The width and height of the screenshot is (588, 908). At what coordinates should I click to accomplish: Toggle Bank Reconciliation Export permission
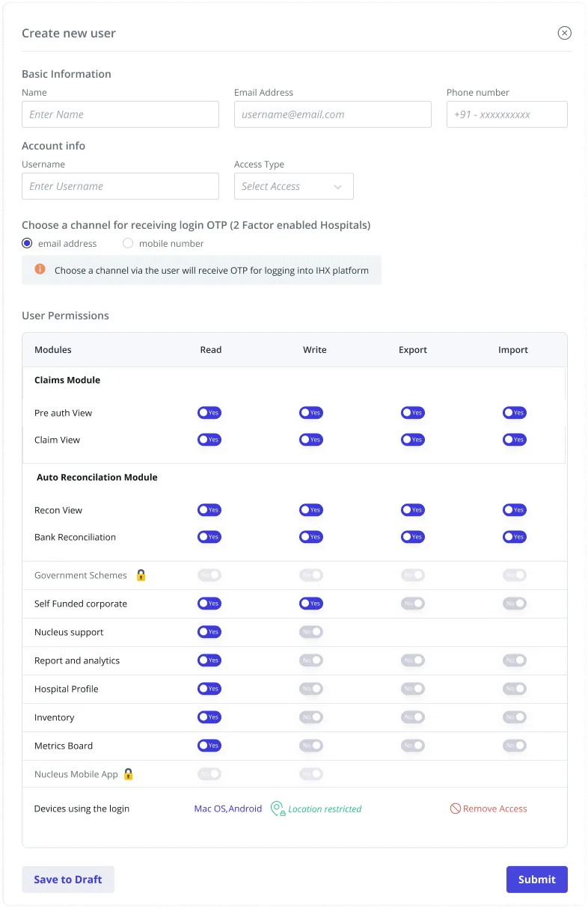413,537
